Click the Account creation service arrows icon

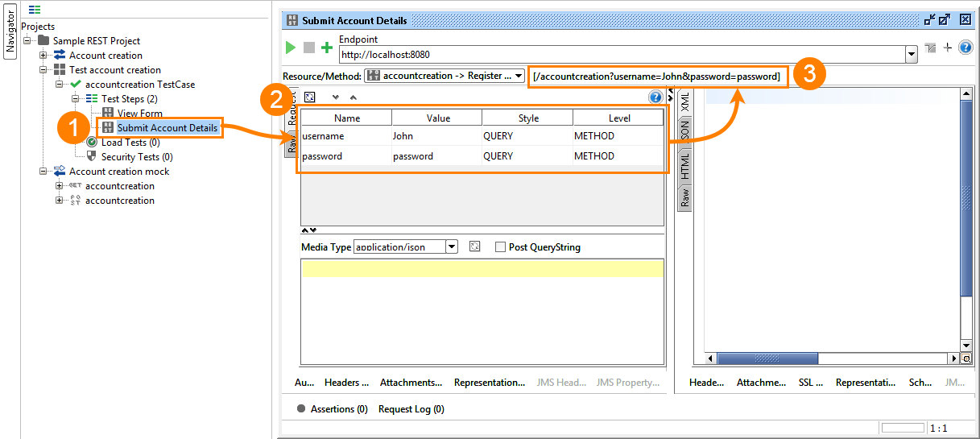tap(60, 55)
